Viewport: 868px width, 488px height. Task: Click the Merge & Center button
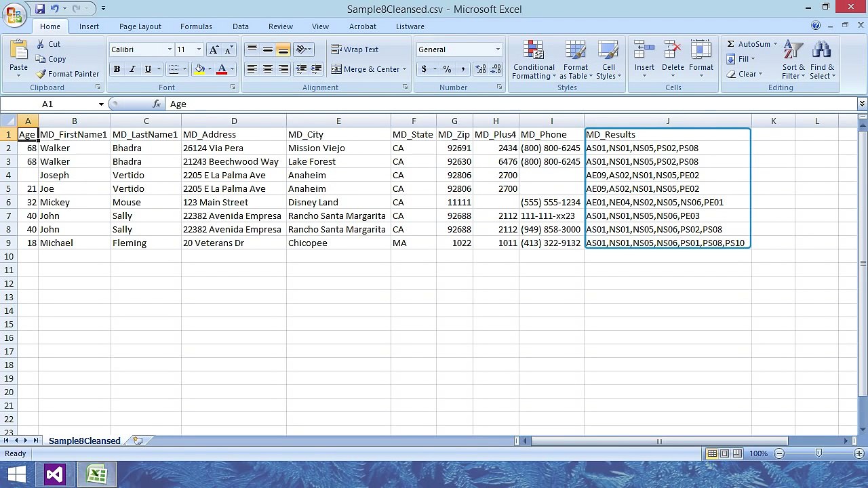(x=368, y=69)
